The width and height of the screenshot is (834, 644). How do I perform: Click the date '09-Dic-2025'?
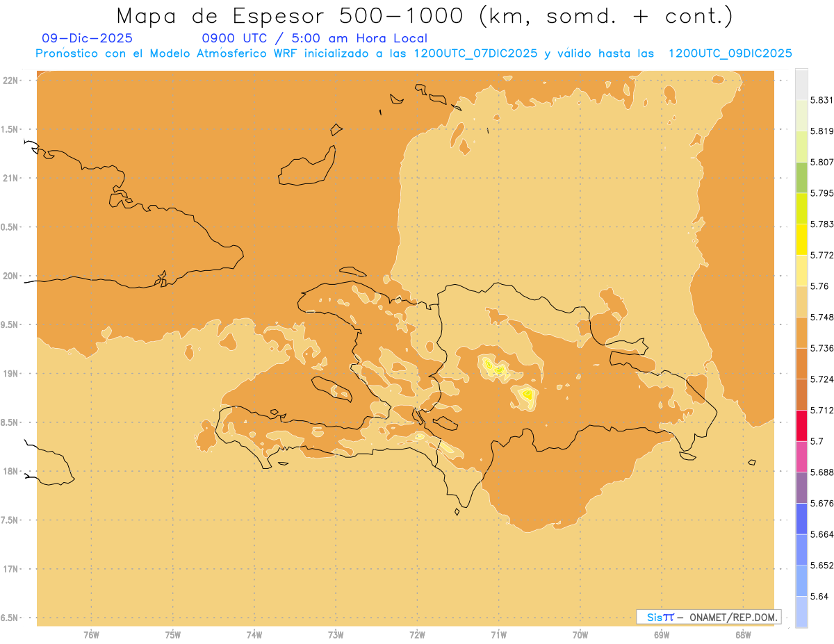[x=87, y=39]
